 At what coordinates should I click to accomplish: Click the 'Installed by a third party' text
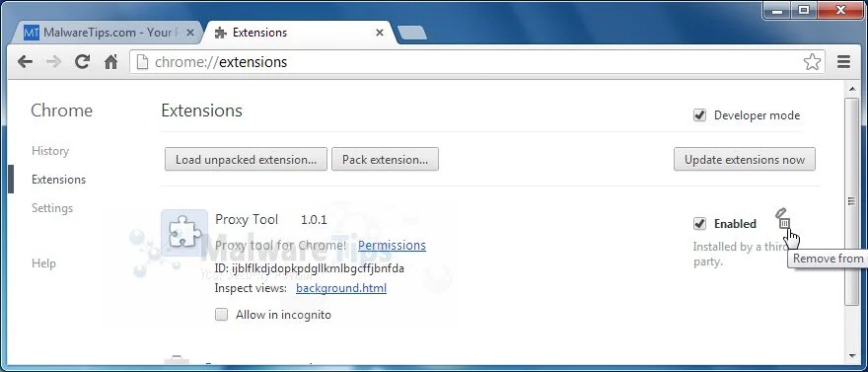pos(741,255)
